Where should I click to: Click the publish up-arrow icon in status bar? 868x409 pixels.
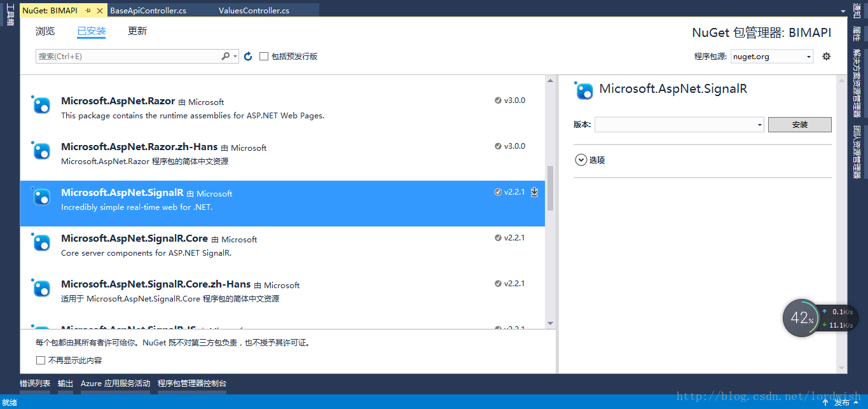point(825,403)
